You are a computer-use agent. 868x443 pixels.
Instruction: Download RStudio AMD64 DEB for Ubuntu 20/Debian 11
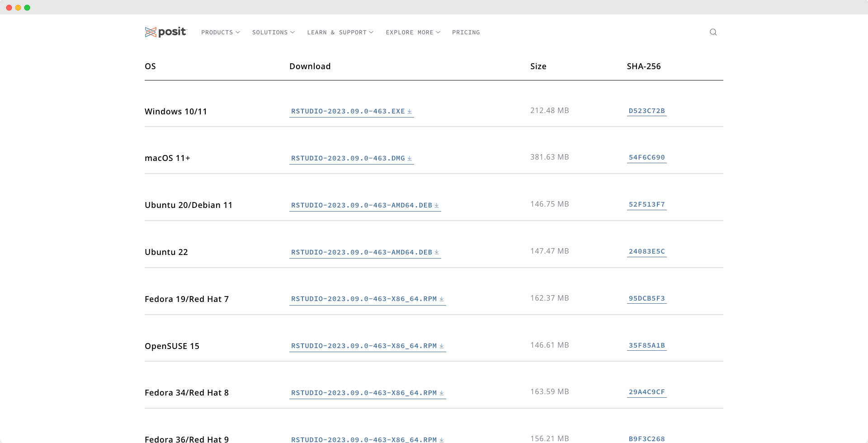coord(362,205)
